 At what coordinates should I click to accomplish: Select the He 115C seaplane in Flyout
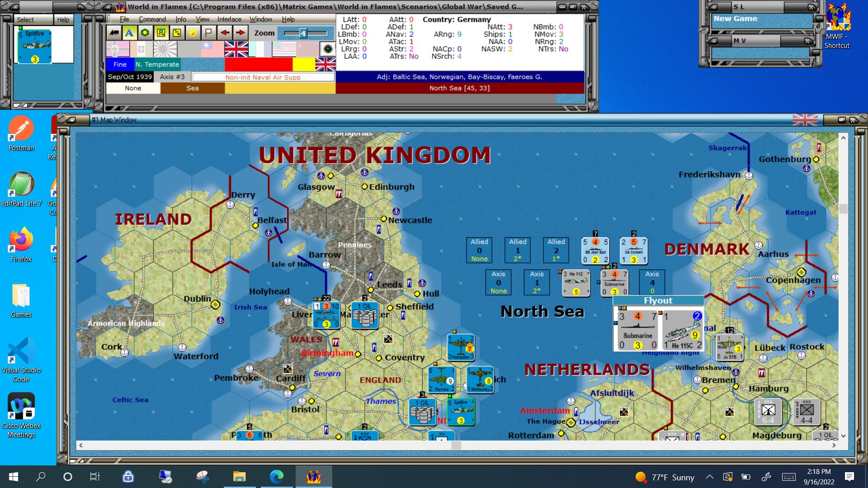(683, 331)
